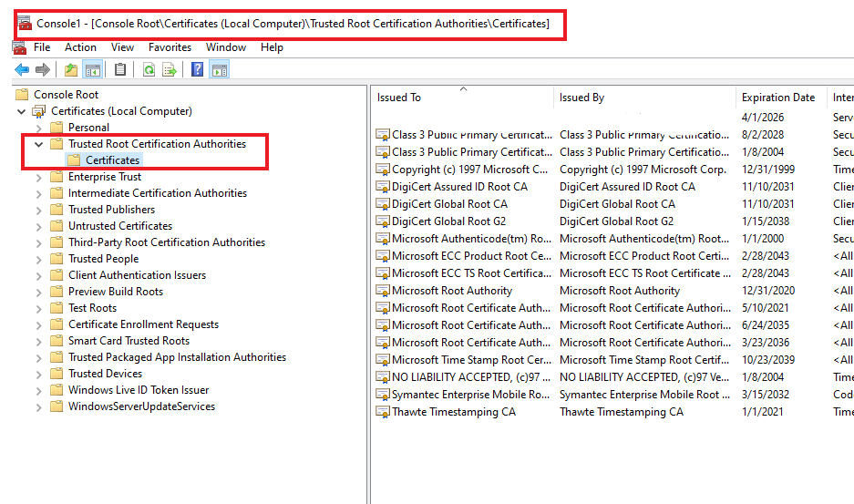This screenshot has width=854, height=504.
Task: Expand Trusted Devices store
Action: (38, 375)
